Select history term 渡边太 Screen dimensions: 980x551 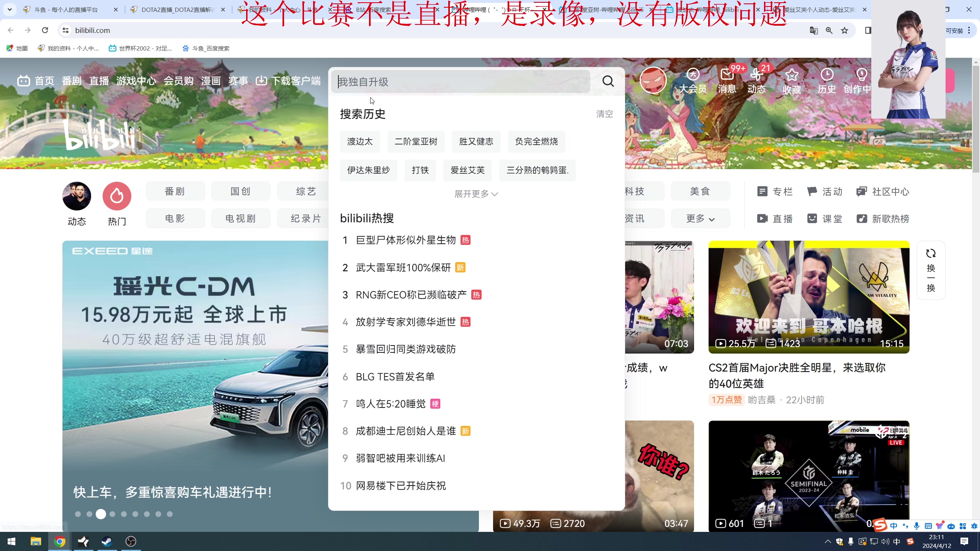(360, 142)
